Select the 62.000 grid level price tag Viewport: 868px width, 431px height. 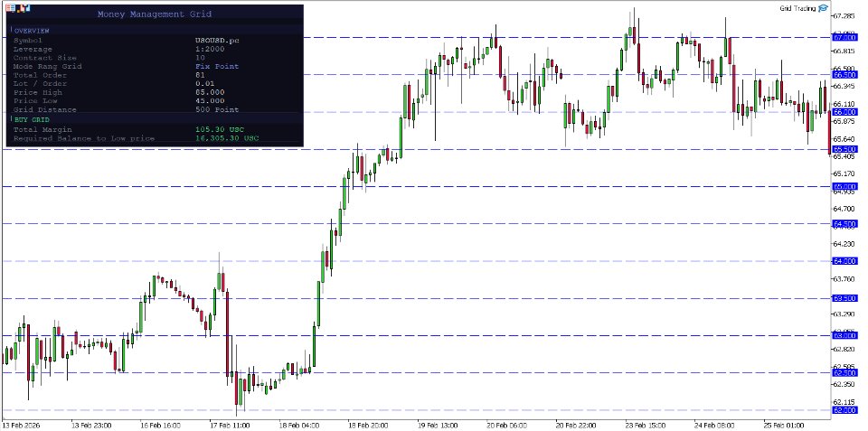(845, 410)
